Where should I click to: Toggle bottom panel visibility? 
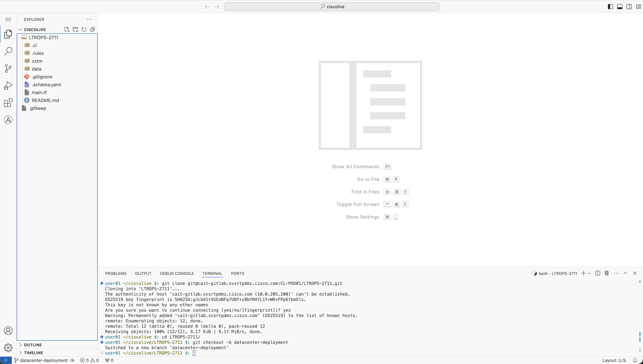tap(620, 7)
